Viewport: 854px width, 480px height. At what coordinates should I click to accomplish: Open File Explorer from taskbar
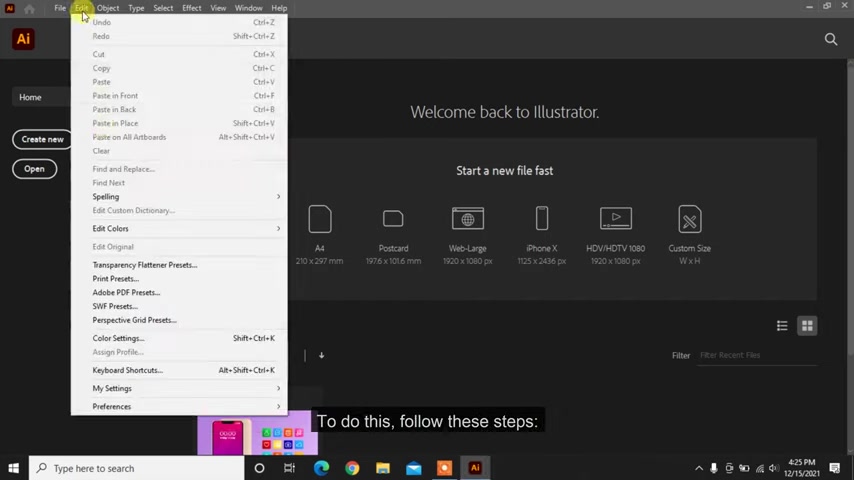[x=383, y=468]
